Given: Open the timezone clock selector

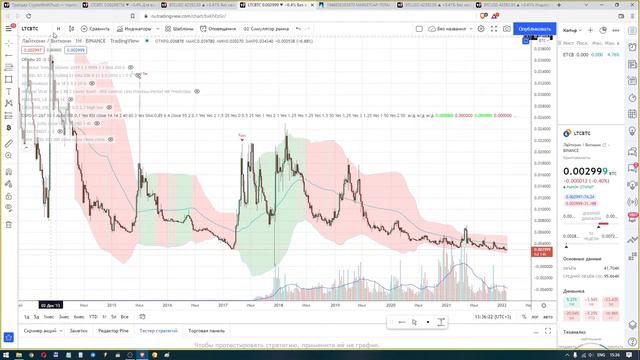Looking at the screenshot, I should pyautogui.click(x=493, y=317).
